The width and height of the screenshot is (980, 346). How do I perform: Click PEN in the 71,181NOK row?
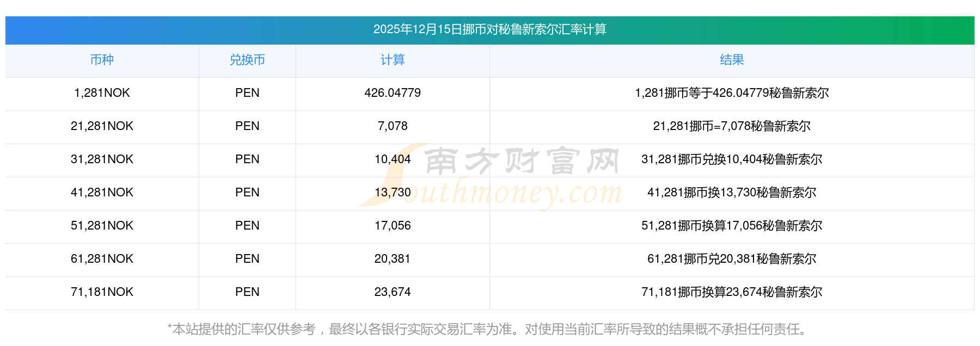click(247, 292)
